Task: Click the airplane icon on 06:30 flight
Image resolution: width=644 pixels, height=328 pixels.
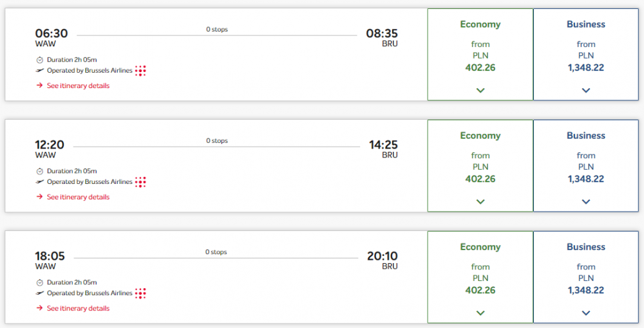Action: click(39, 71)
